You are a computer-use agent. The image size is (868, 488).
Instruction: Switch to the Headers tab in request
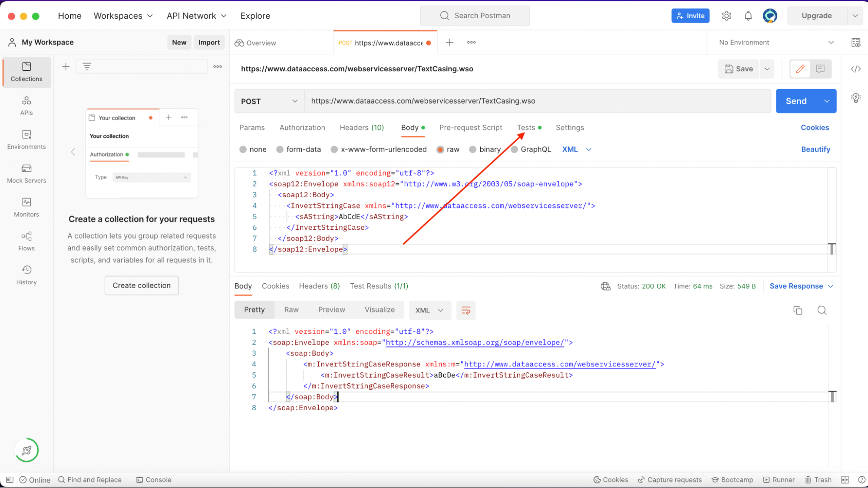coord(361,127)
